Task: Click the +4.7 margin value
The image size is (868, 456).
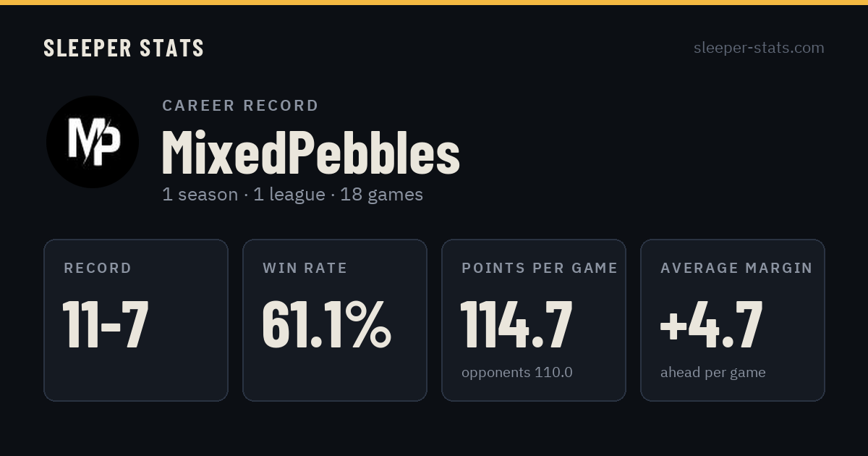Action: 711,325
